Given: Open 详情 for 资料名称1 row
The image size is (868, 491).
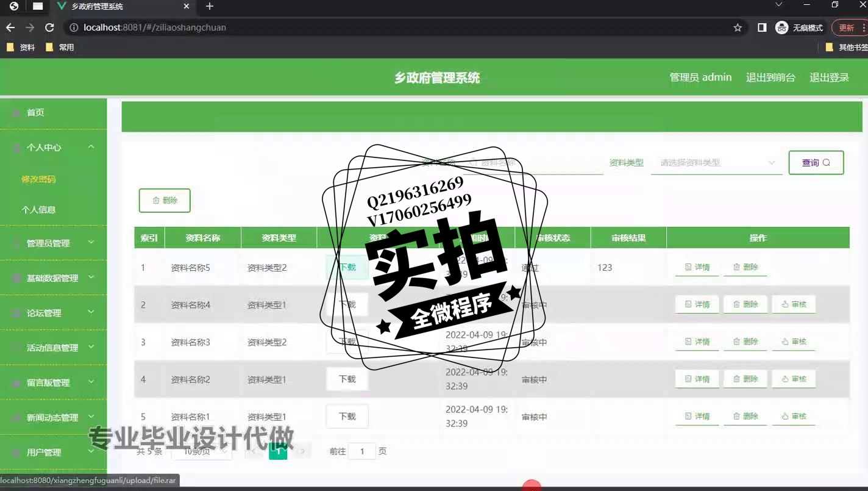Looking at the screenshot, I should coord(697,416).
